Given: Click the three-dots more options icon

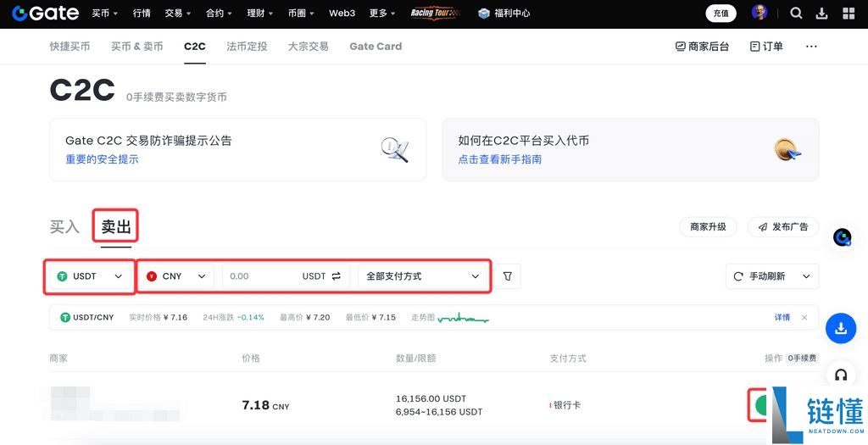Looking at the screenshot, I should (811, 47).
